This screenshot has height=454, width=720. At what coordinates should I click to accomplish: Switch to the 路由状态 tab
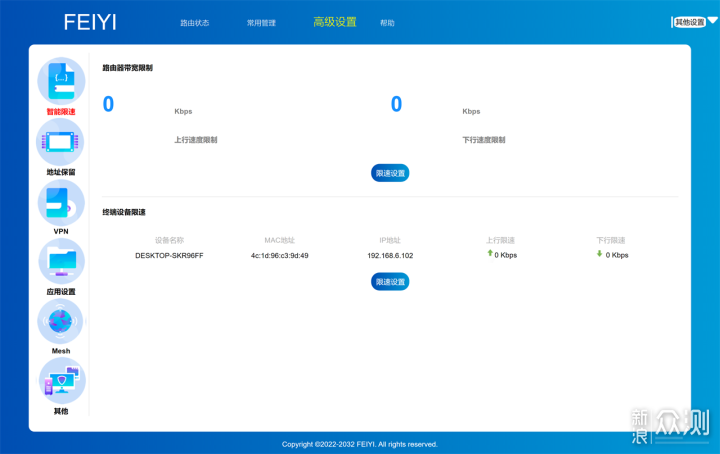(x=195, y=23)
